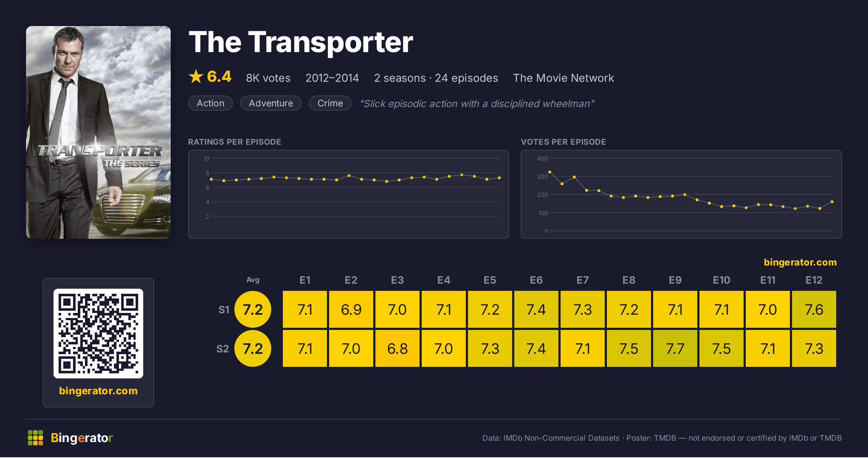
Task: Select the S2 average 7.2 circle
Action: tap(253, 348)
